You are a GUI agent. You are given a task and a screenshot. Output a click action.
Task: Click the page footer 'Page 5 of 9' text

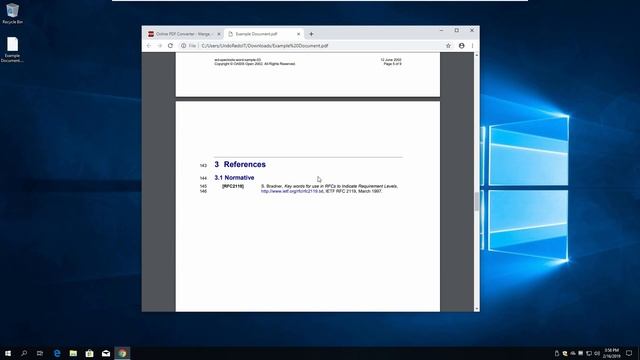392,64
